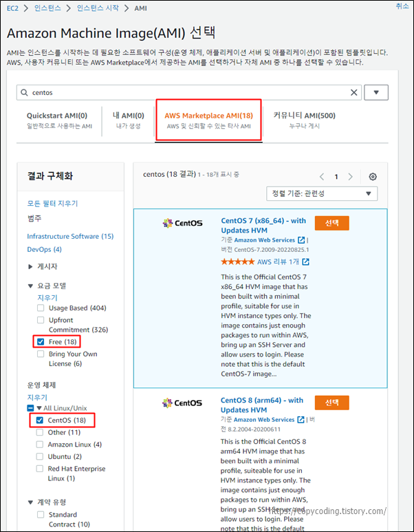The width and height of the screenshot is (414, 532).
Task: Clear the operating system filter with 지우기
Action: [37, 397]
